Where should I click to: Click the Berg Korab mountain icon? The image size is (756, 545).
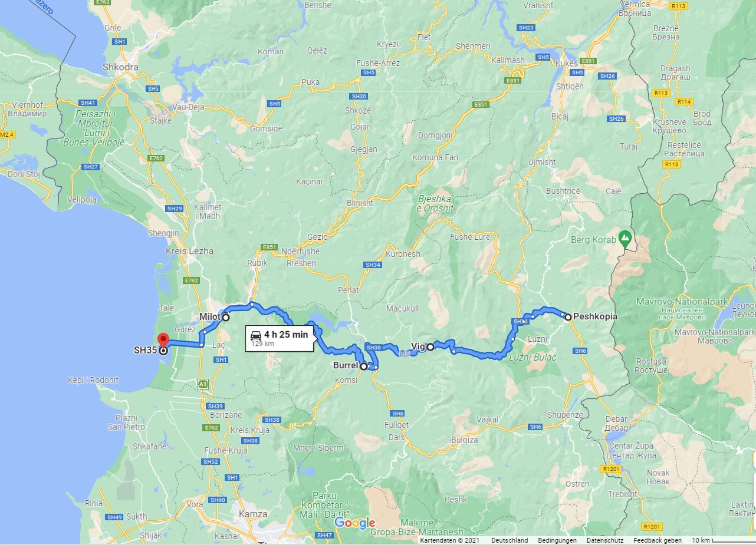click(x=625, y=239)
